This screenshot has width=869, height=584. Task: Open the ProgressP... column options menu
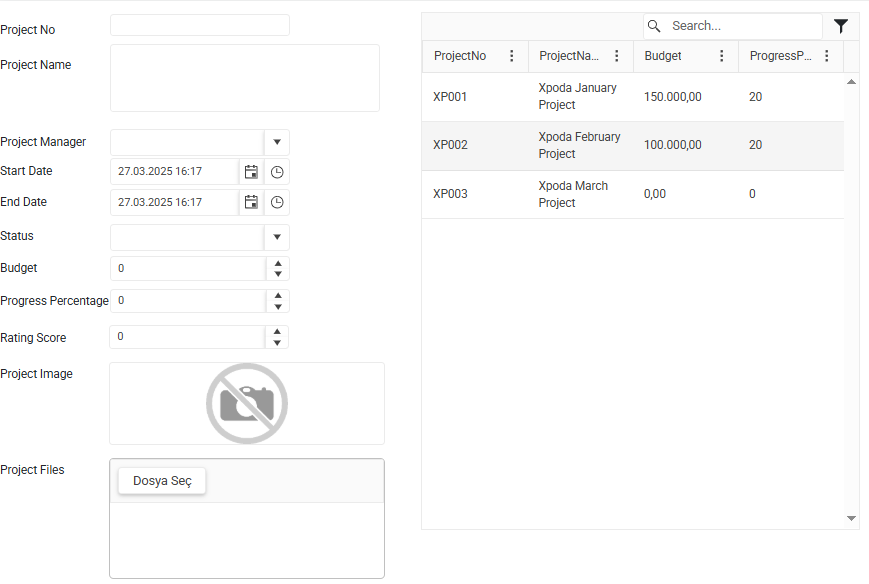click(x=826, y=55)
